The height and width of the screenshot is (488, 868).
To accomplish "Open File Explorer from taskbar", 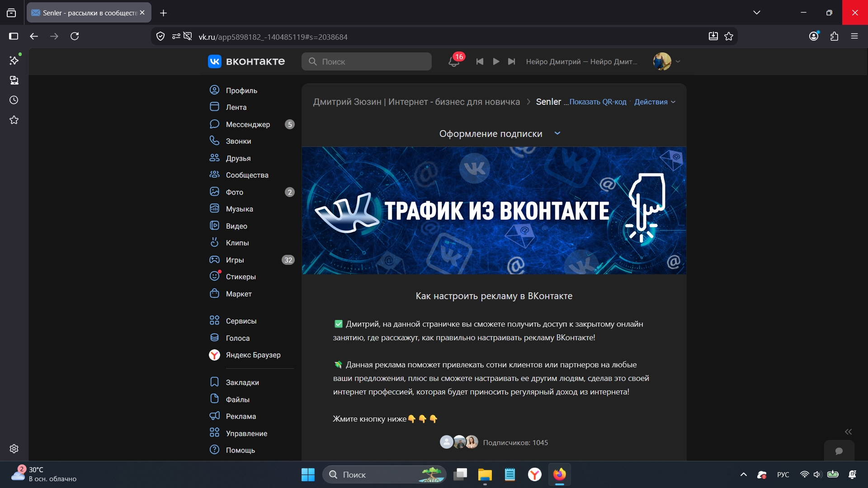I will 485,474.
